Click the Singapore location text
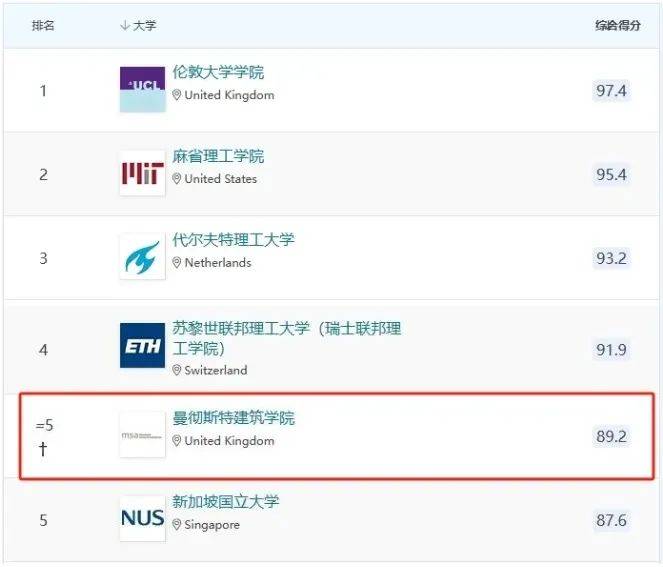Screen dimensions: 663x567 (212, 525)
